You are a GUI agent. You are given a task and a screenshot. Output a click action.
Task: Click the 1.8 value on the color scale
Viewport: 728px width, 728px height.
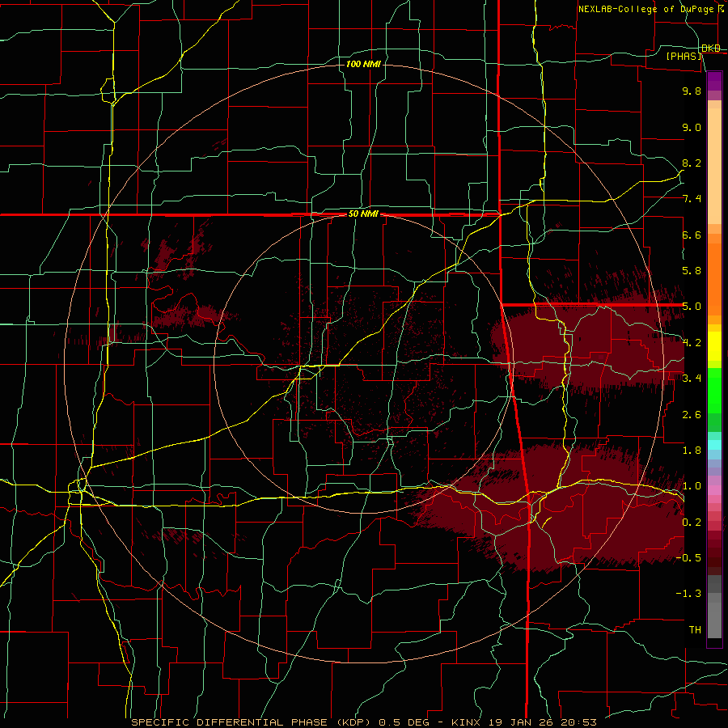click(x=692, y=451)
